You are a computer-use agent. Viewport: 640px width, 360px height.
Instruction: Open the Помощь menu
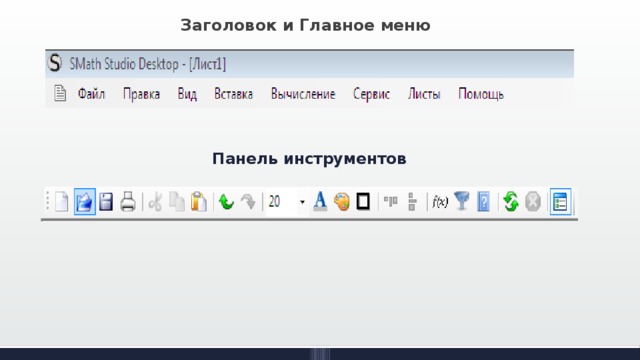481,94
